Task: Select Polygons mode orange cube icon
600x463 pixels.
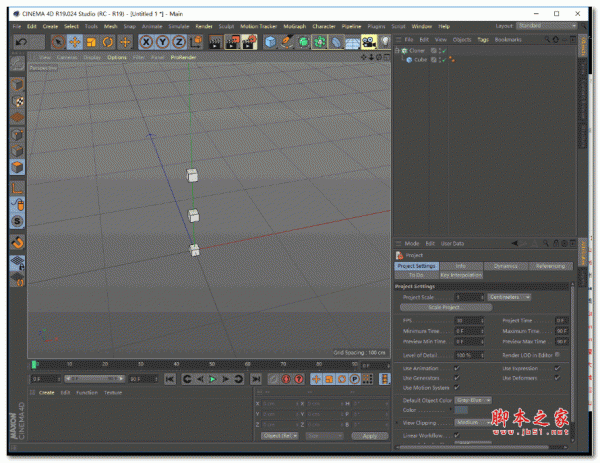Action: click(x=17, y=167)
